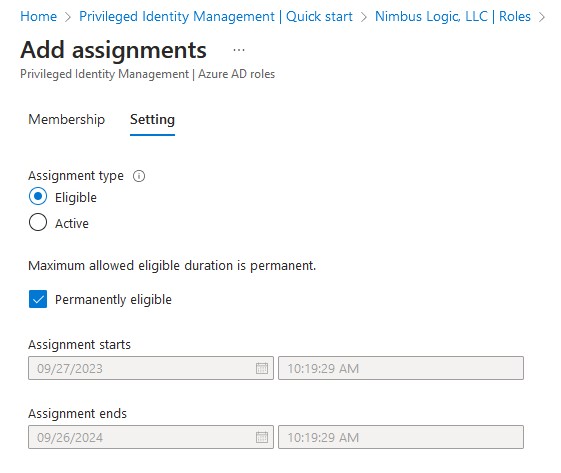Go to Home breadcrumb link
The height and width of the screenshot is (473, 561).
click(39, 16)
